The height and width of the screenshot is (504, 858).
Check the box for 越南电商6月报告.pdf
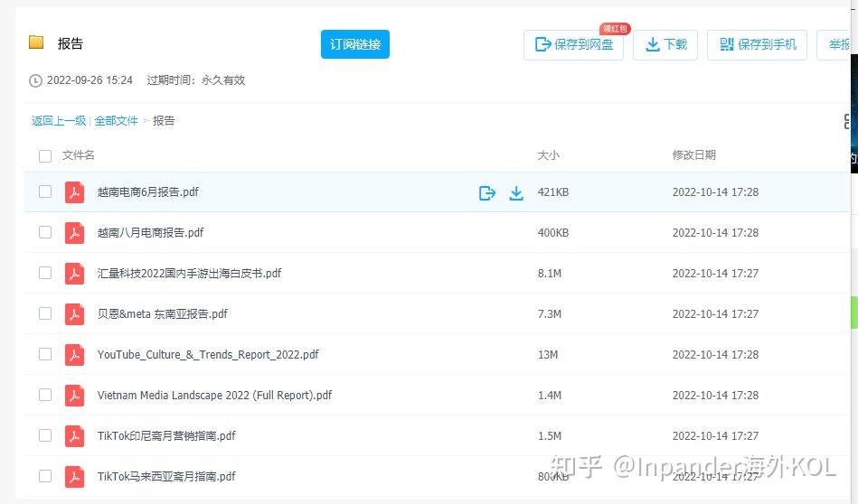(45, 191)
